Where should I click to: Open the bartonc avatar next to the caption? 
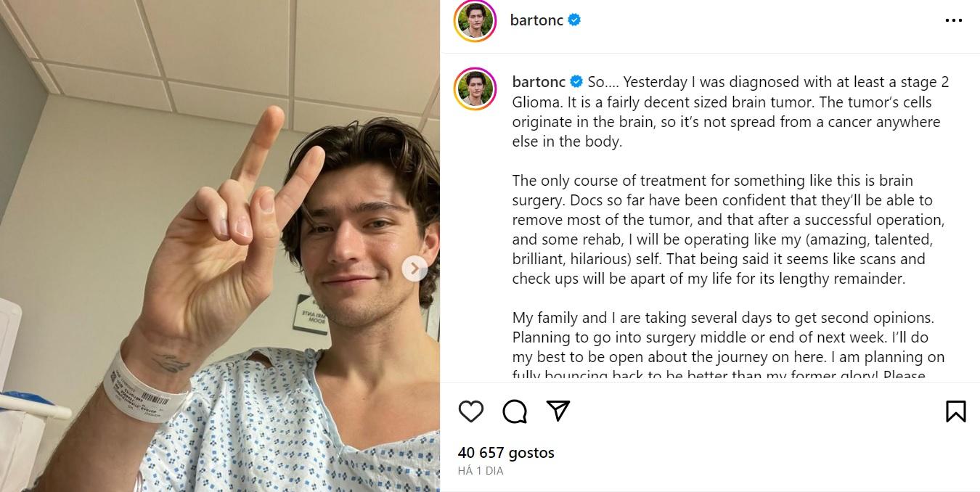click(x=475, y=89)
